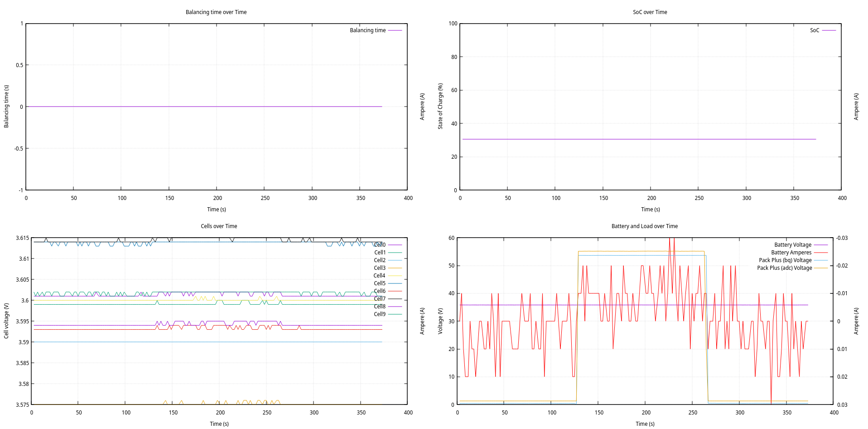
Task: Click the 0.02 tick on Battery chart right axis
Action: (842, 377)
